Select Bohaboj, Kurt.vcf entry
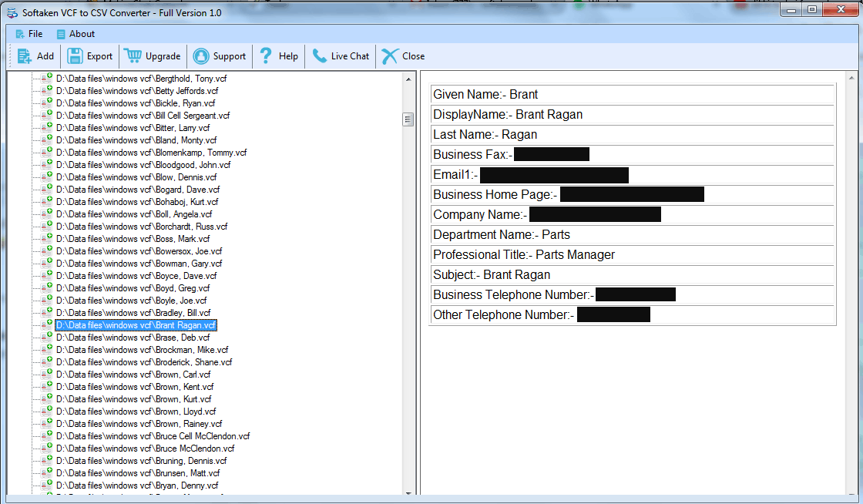Screen dimensions: 863x504 (x=137, y=202)
